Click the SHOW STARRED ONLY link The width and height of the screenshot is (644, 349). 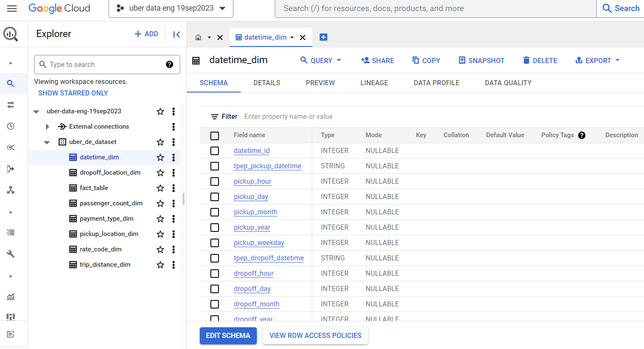tap(73, 93)
